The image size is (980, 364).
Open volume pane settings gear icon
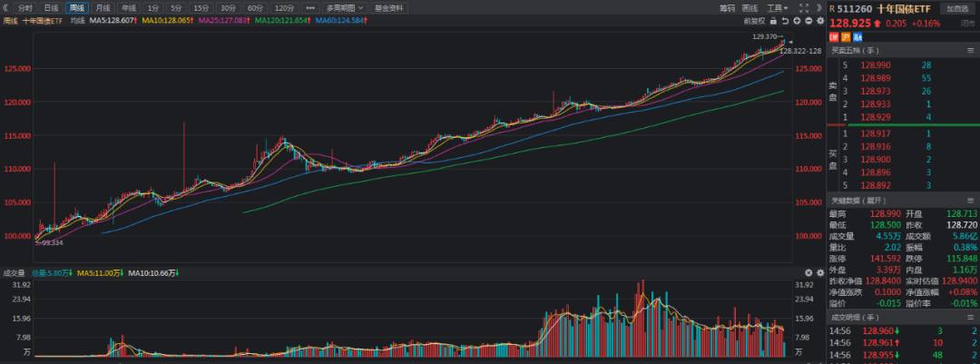[x=819, y=272]
